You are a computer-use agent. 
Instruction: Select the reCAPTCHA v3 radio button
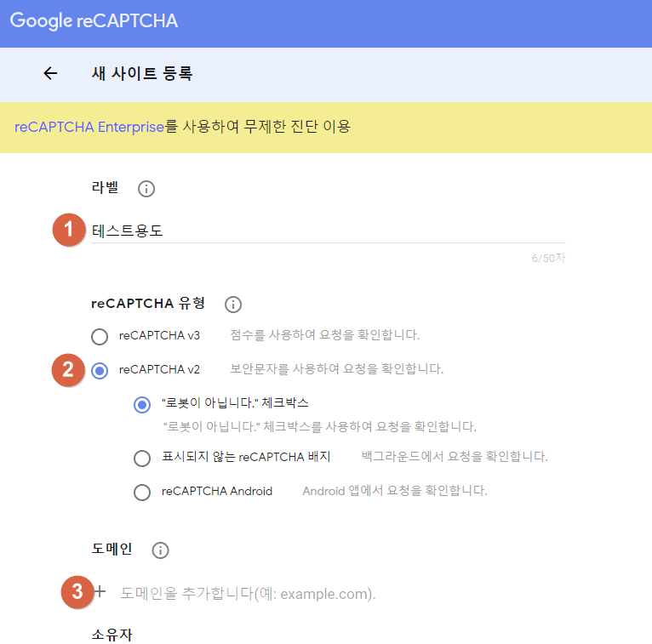point(100,336)
